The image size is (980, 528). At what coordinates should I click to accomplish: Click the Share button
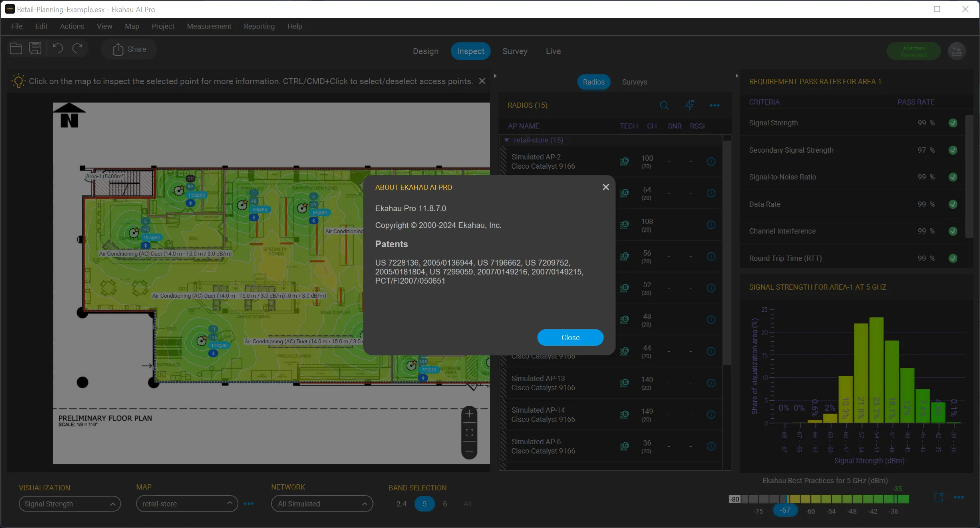tap(129, 49)
